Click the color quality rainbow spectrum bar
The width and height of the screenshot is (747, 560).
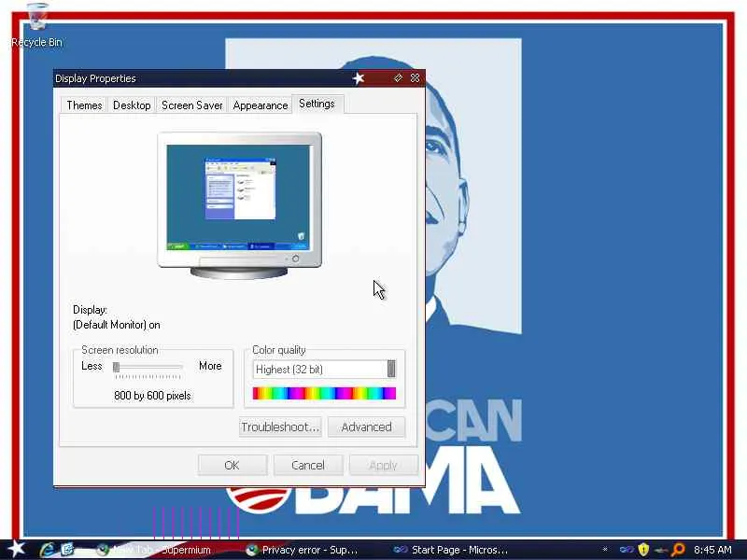pyautogui.click(x=324, y=393)
